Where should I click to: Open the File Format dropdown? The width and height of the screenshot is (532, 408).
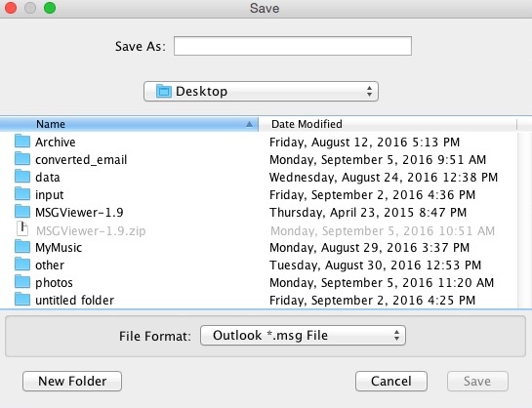point(303,336)
